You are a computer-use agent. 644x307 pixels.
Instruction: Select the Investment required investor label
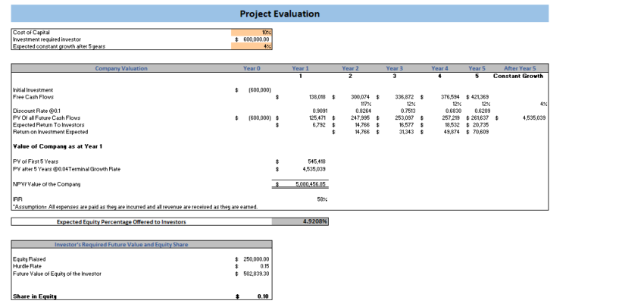click(x=47, y=39)
